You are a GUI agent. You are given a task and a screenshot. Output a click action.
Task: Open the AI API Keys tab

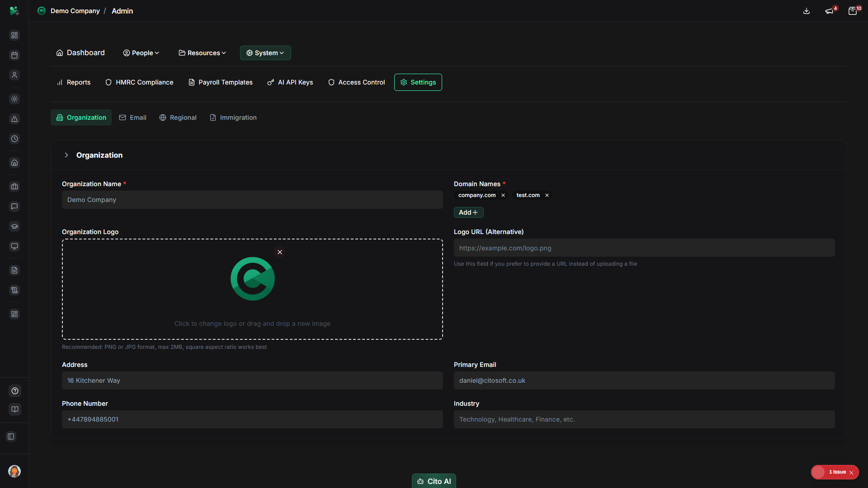[290, 82]
